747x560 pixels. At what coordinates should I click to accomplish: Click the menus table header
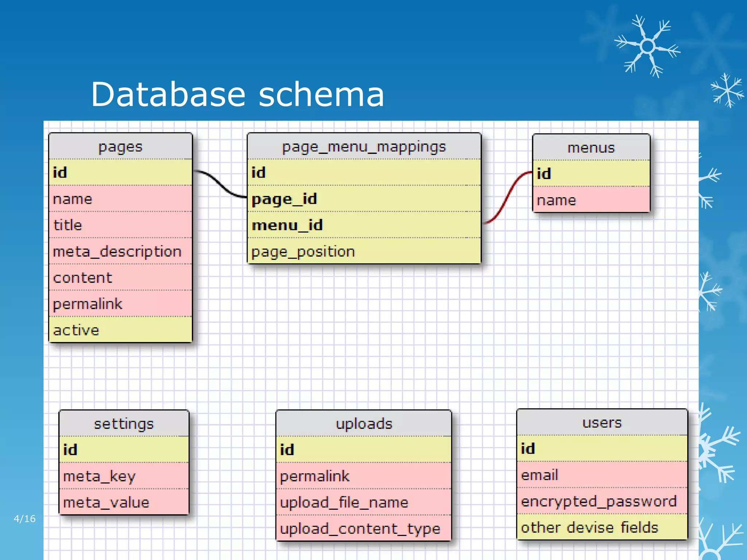tap(591, 148)
